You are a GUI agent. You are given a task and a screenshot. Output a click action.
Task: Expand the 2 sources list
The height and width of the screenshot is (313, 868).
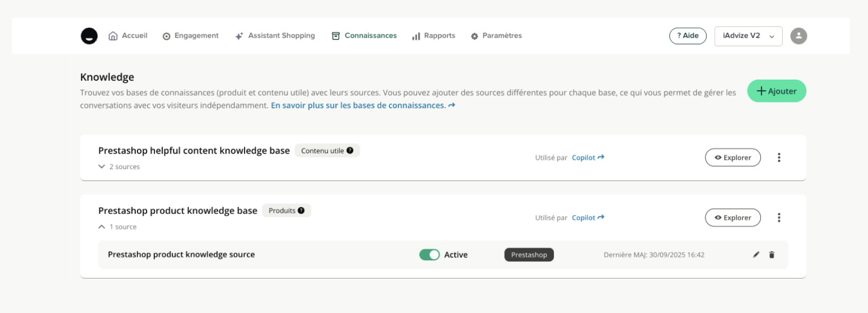pyautogui.click(x=102, y=167)
